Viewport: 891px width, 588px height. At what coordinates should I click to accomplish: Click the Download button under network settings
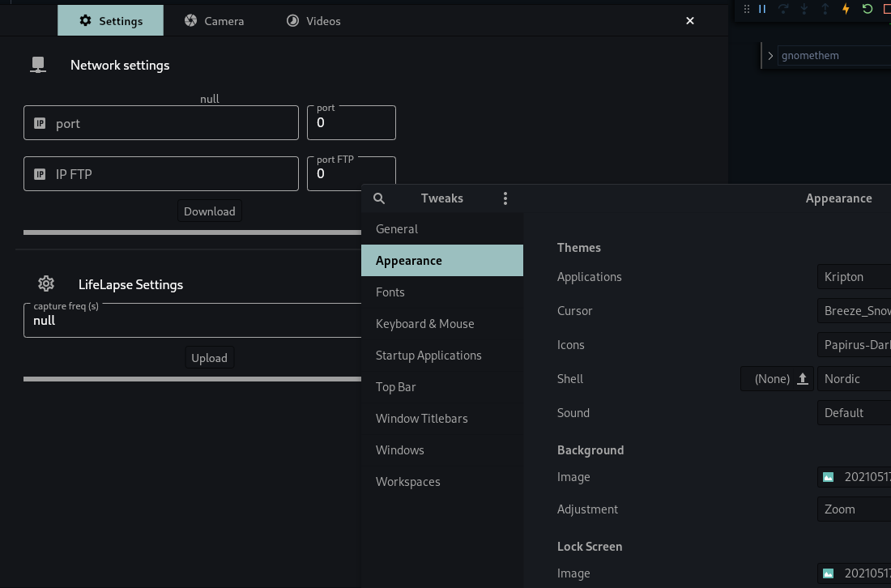209,211
